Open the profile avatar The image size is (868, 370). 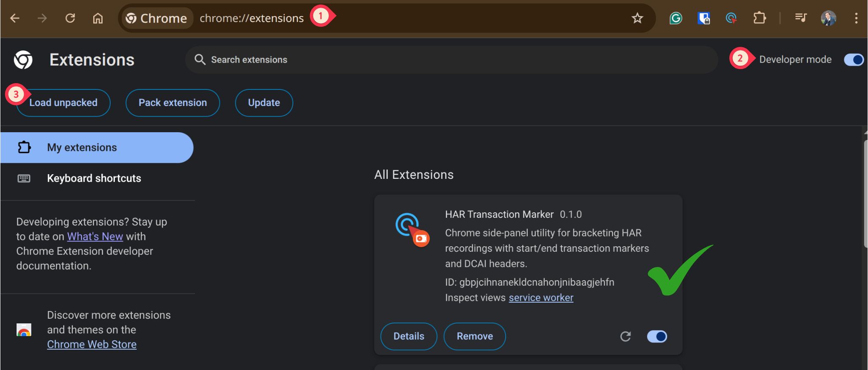(x=828, y=18)
